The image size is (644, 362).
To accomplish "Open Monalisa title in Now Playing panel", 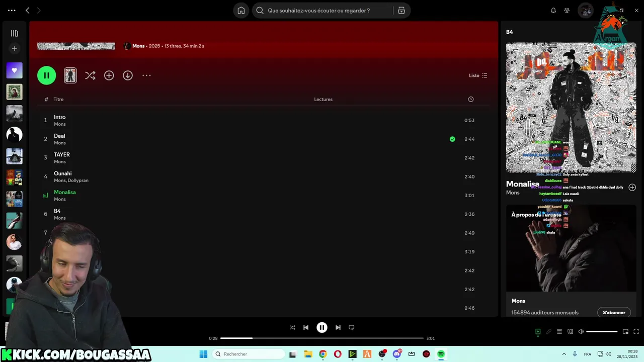I will pos(522,184).
